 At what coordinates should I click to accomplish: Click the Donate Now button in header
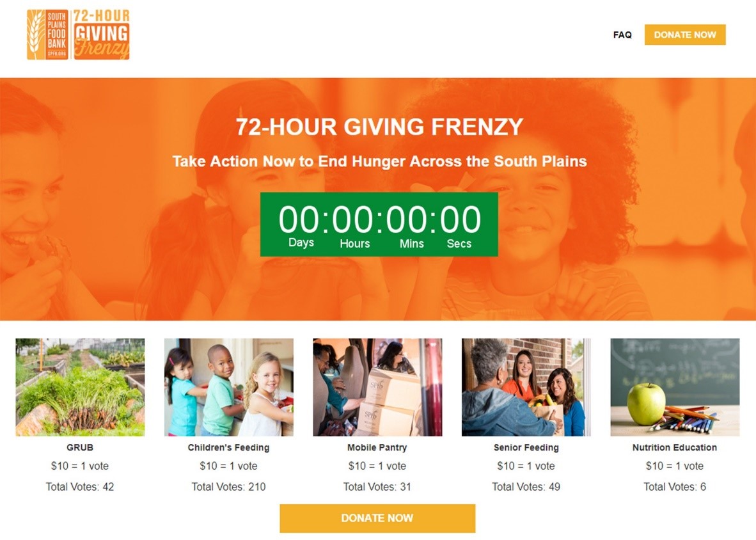(x=684, y=35)
